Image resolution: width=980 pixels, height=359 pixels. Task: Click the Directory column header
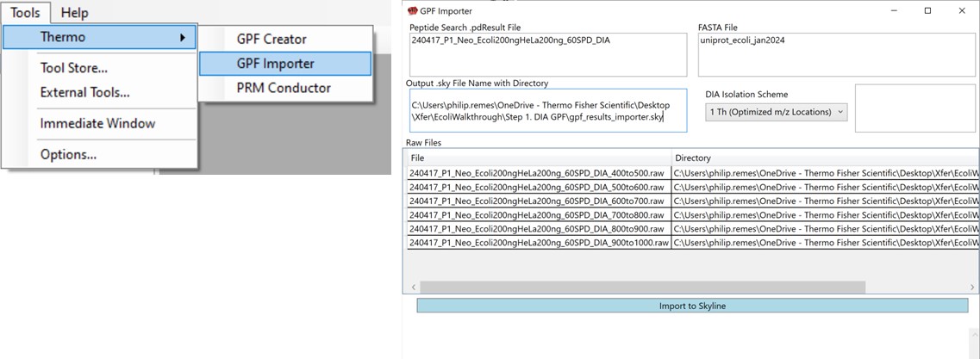(825, 158)
